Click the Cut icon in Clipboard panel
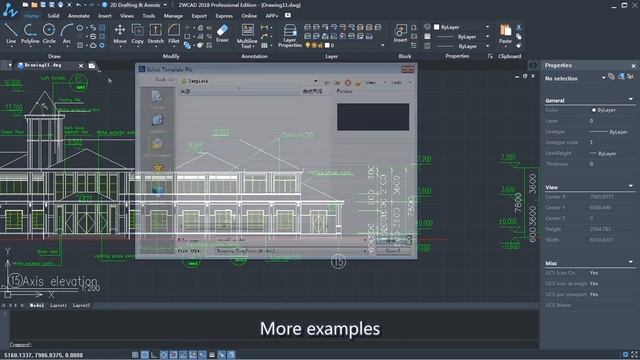Viewport: 640px width, 360px height. point(519,27)
